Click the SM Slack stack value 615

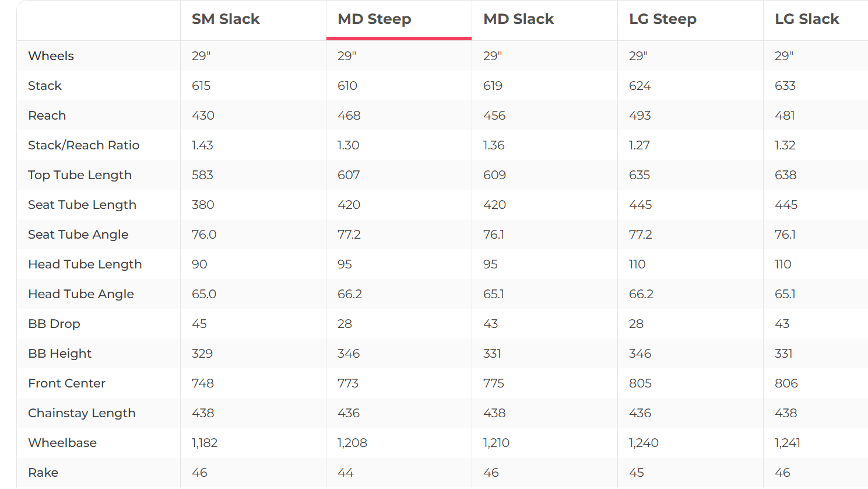[201, 86]
